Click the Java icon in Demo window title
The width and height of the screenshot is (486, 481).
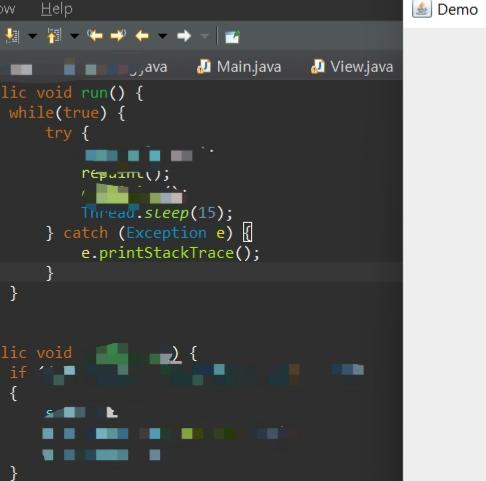point(422,9)
